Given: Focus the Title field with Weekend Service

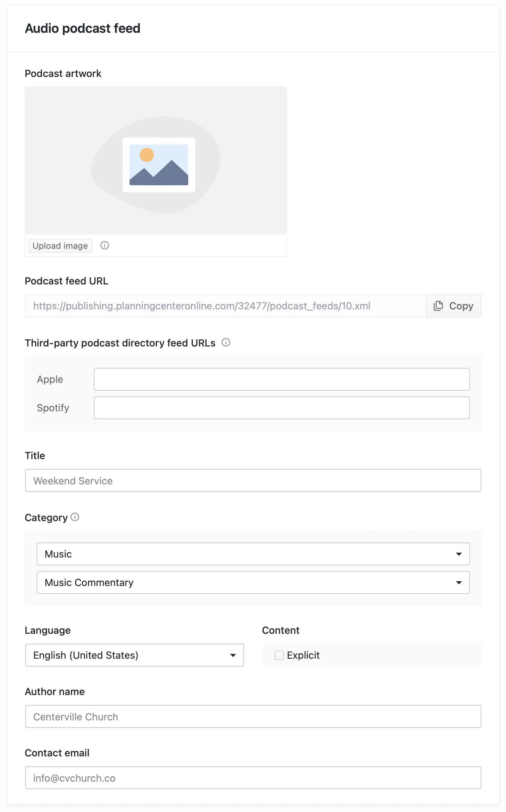Looking at the screenshot, I should pyautogui.click(x=253, y=480).
